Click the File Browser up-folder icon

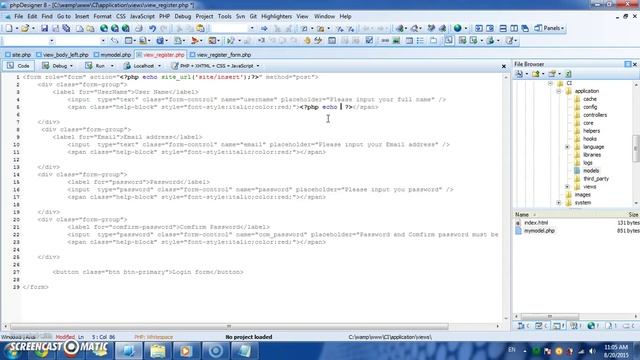tap(536, 74)
